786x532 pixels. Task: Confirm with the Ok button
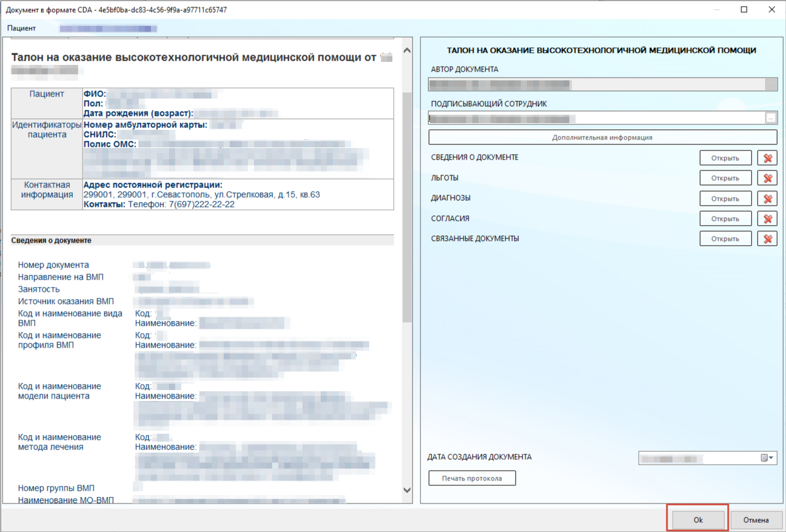click(x=697, y=520)
